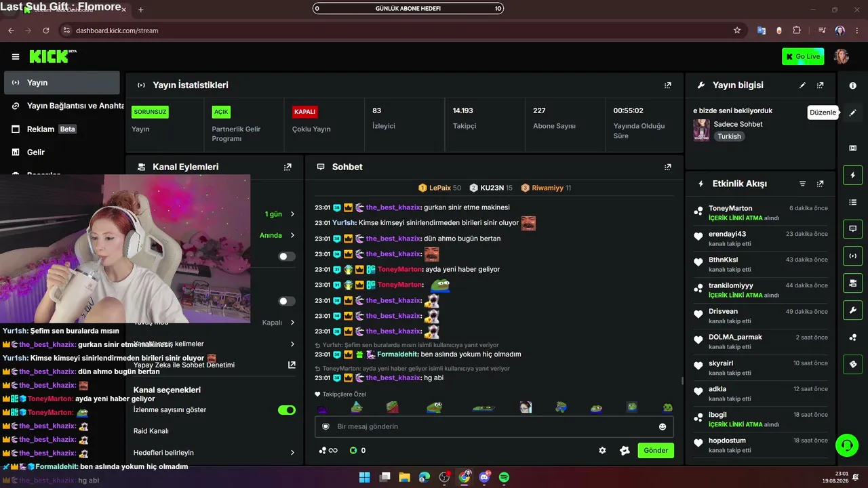Viewport: 868px width, 488px height.
Task: Pop out the Etkinlik Akışı panel
Action: pyautogui.click(x=821, y=184)
